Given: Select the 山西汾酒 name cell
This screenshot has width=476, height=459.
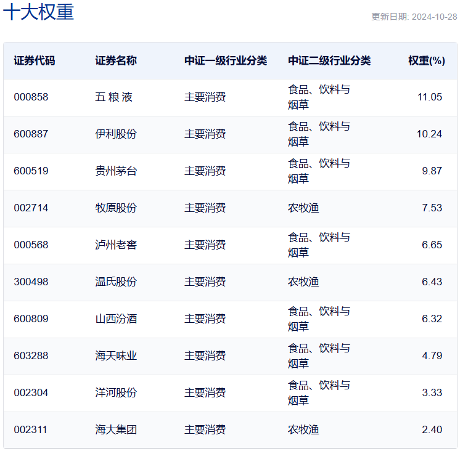Looking at the screenshot, I should point(116,319).
